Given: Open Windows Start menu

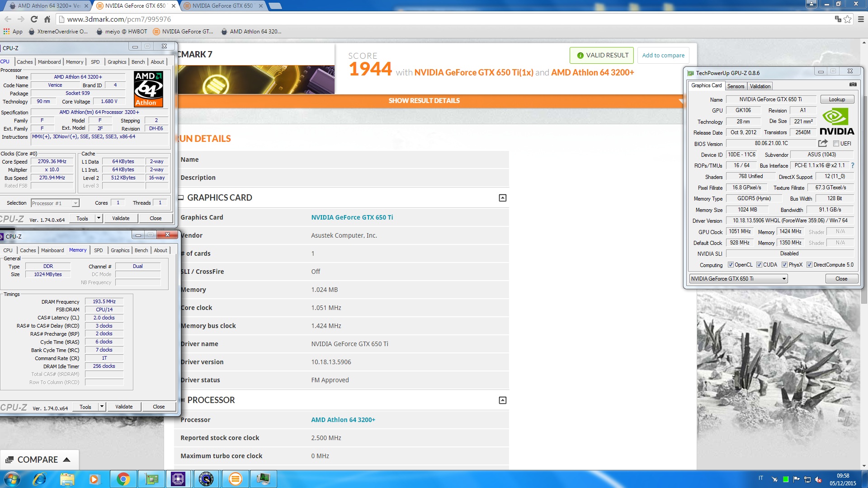Looking at the screenshot, I should 12,479.
